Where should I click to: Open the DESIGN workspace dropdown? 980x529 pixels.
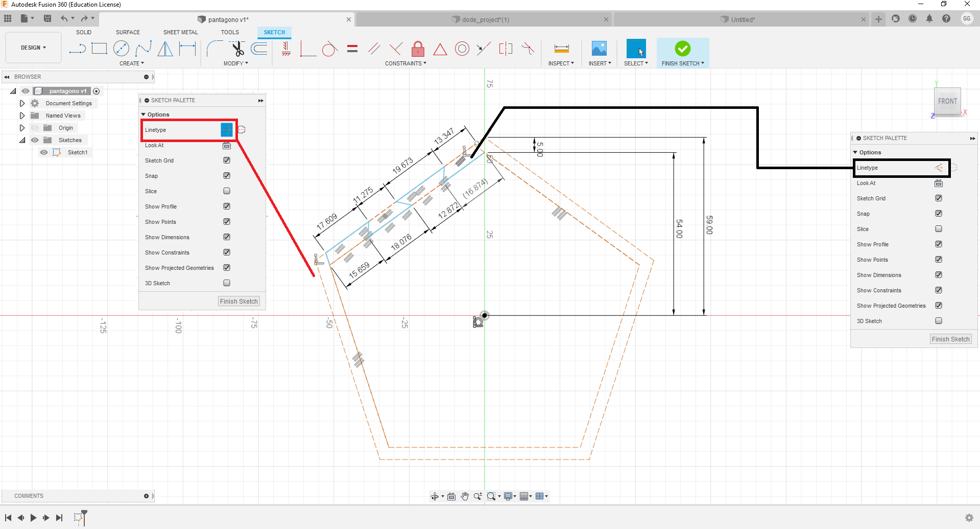(33, 48)
